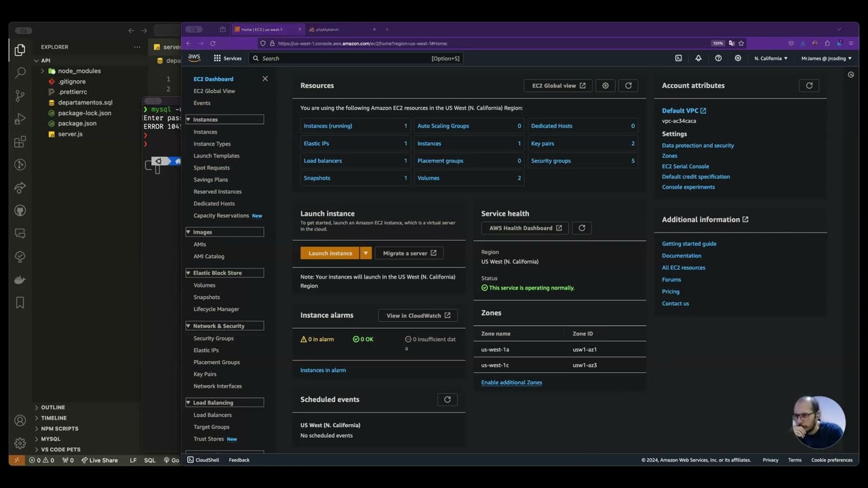Open Resources panel settings gear
This screenshot has width=868, height=488.
coord(606,85)
